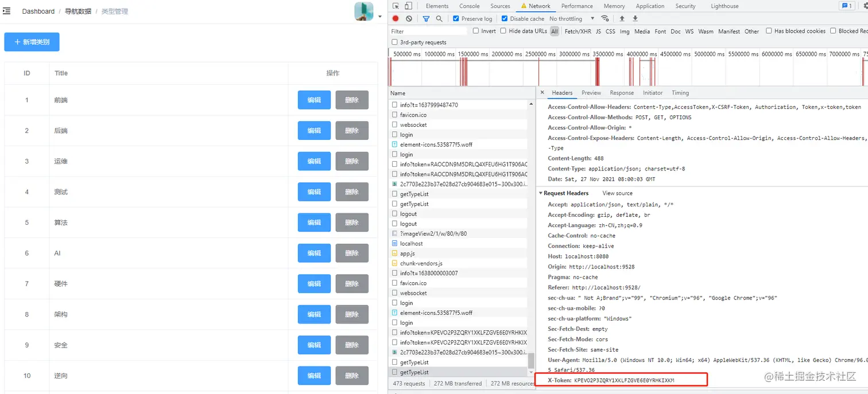Activate the inspect element picker icon
Image resolution: width=868 pixels, height=394 pixels.
point(396,6)
